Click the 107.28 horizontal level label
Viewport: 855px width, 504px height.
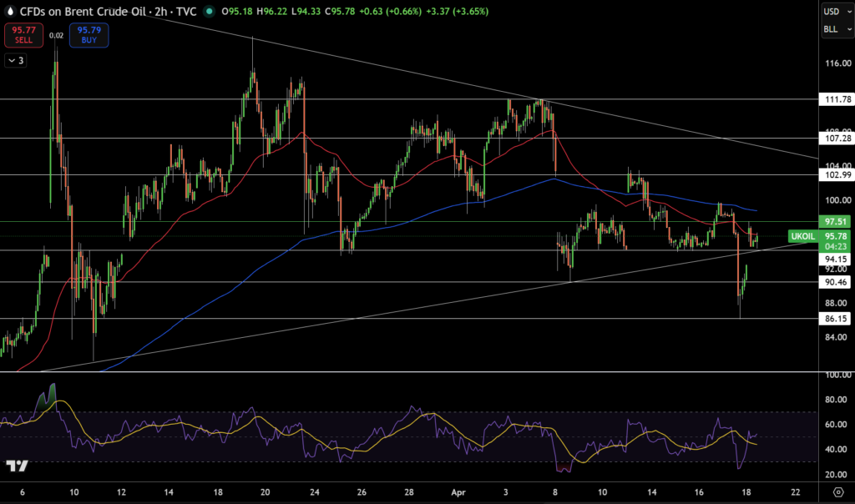click(x=837, y=139)
